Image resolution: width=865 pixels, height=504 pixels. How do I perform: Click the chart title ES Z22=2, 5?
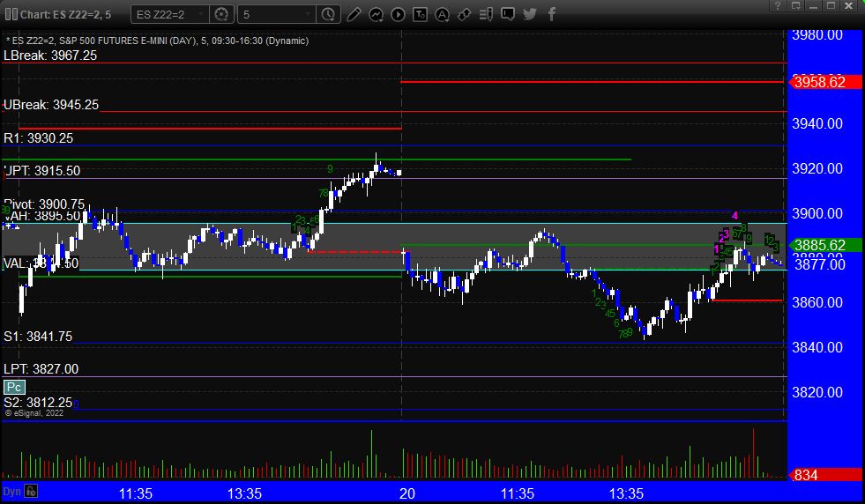[x=65, y=14]
